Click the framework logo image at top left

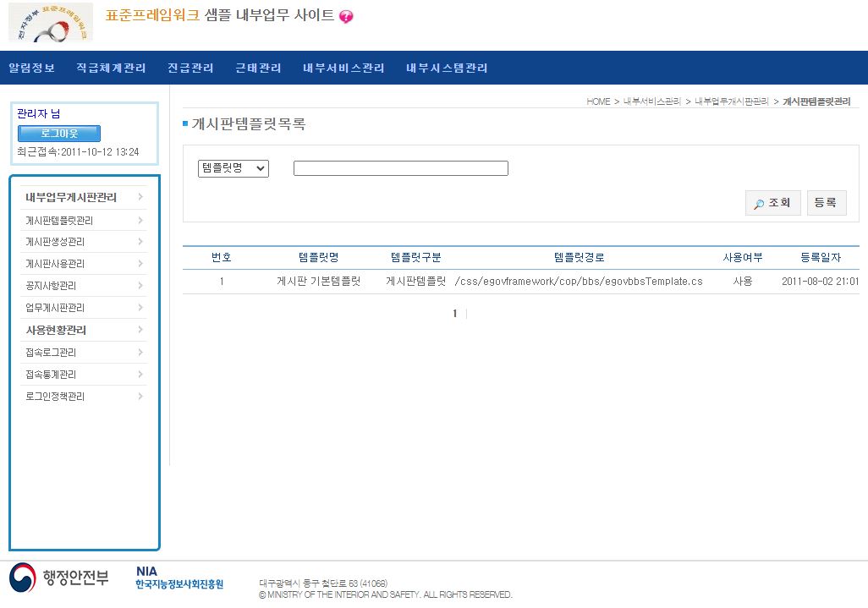(51, 22)
